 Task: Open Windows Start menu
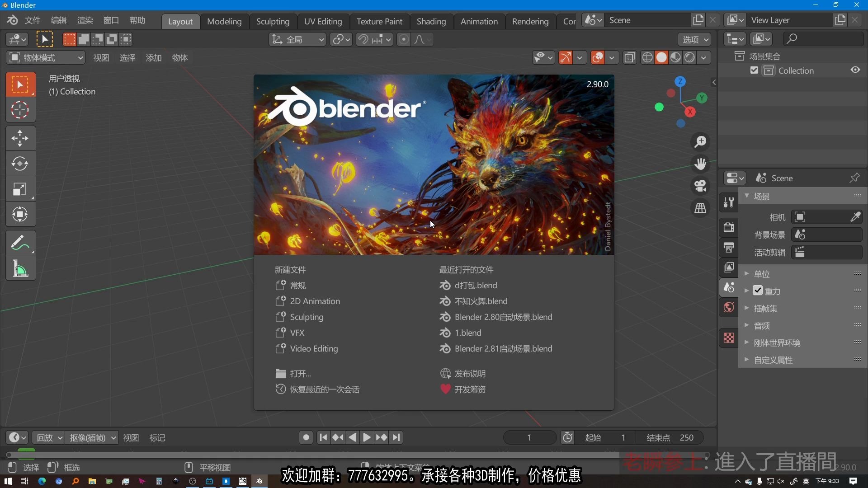tap(8, 481)
